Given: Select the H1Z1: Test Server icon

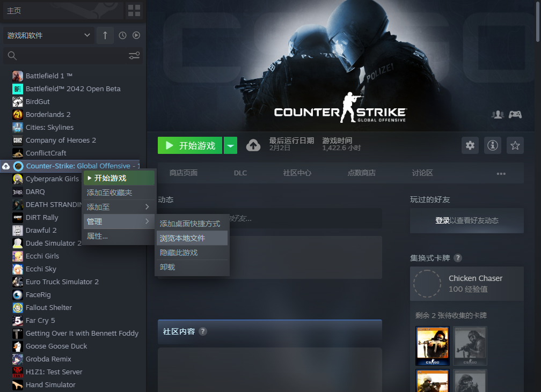Looking at the screenshot, I should (18, 372).
